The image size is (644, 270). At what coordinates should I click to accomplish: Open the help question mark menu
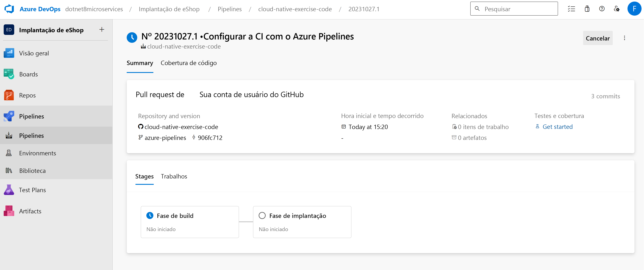coord(602,9)
